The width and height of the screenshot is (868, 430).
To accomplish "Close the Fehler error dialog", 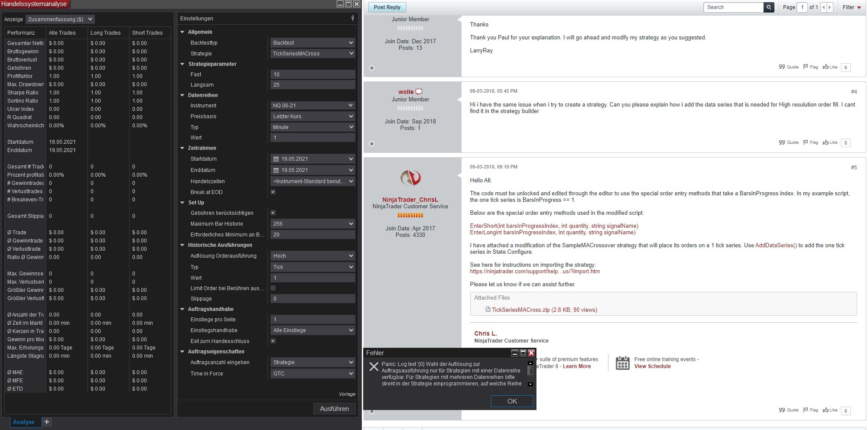I will [531, 353].
